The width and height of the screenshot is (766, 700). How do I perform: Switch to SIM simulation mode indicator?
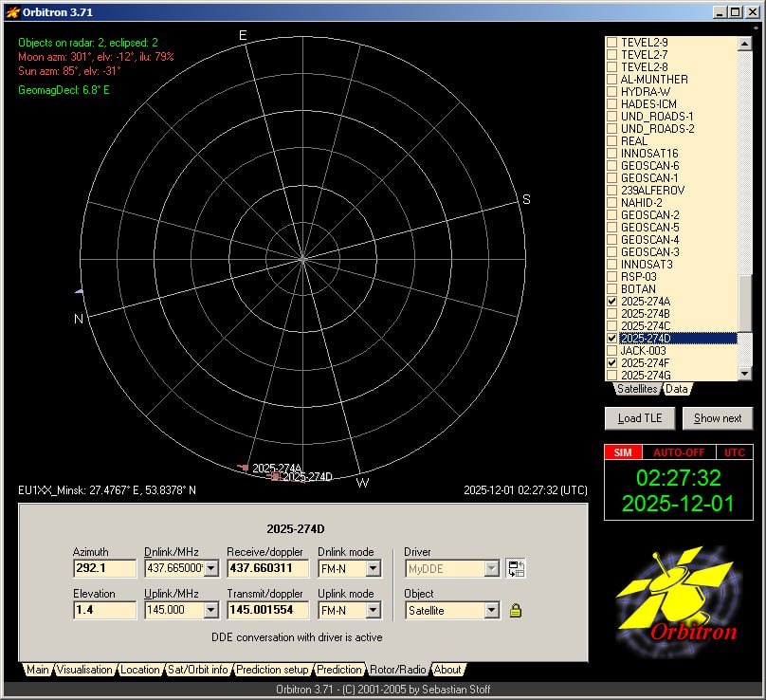(x=623, y=452)
